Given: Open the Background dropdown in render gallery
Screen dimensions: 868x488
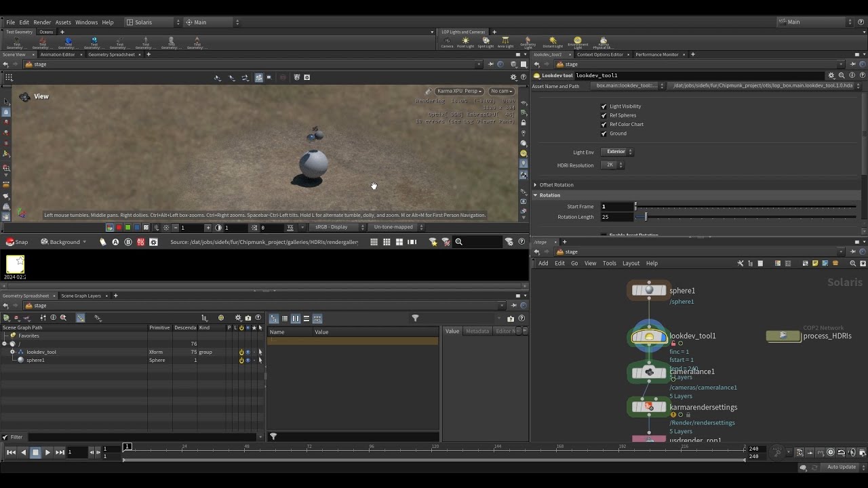Looking at the screenshot, I should [64, 242].
